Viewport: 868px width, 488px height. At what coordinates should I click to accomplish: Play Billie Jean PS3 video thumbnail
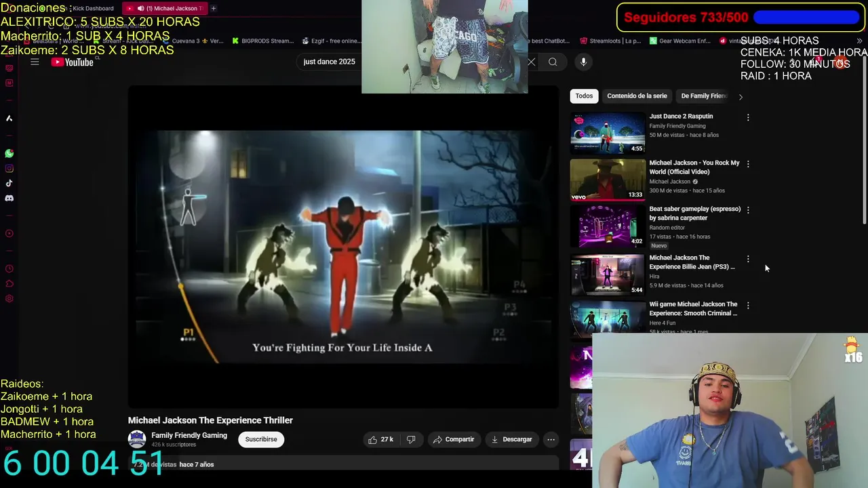click(x=608, y=274)
